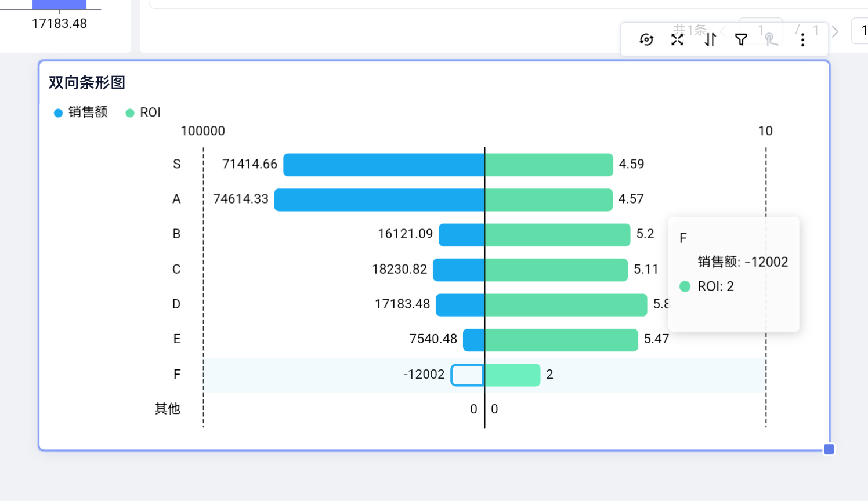Image resolution: width=868 pixels, height=501 pixels.
Task: Click the 100000 axis maximum label
Action: (203, 131)
